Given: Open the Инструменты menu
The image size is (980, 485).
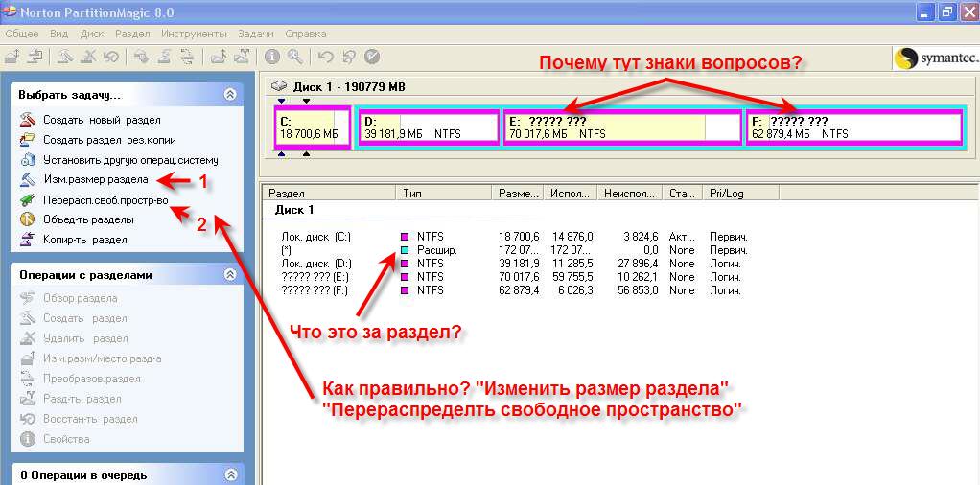Looking at the screenshot, I should pos(194,34).
